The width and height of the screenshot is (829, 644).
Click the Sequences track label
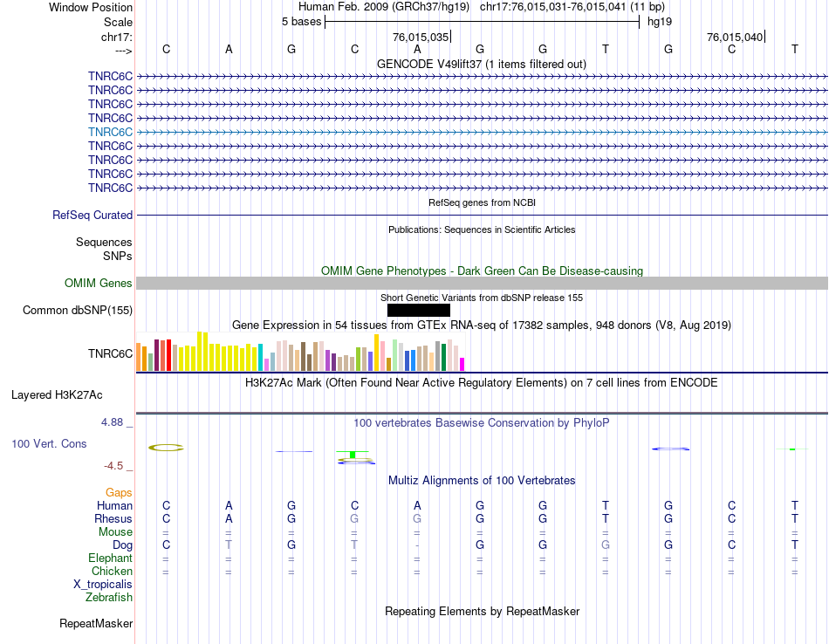click(104, 243)
